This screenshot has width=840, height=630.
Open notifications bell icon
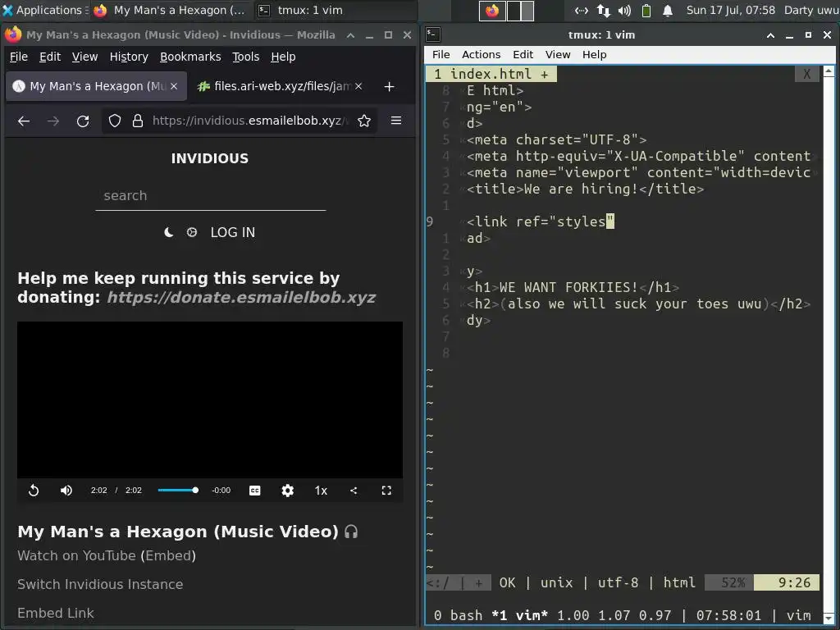[668, 10]
